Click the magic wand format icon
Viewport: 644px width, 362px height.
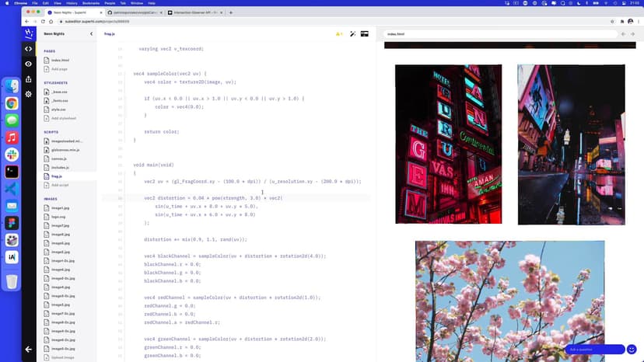352,34
